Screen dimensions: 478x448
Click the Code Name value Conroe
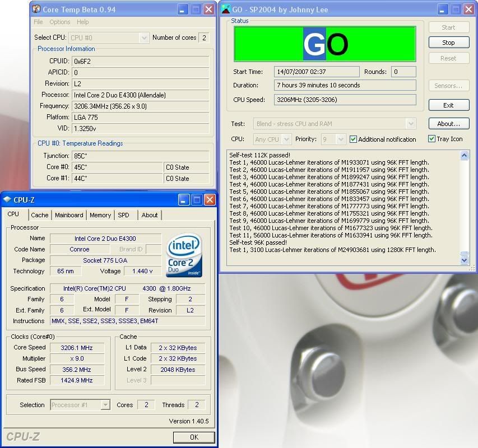pyautogui.click(x=79, y=249)
